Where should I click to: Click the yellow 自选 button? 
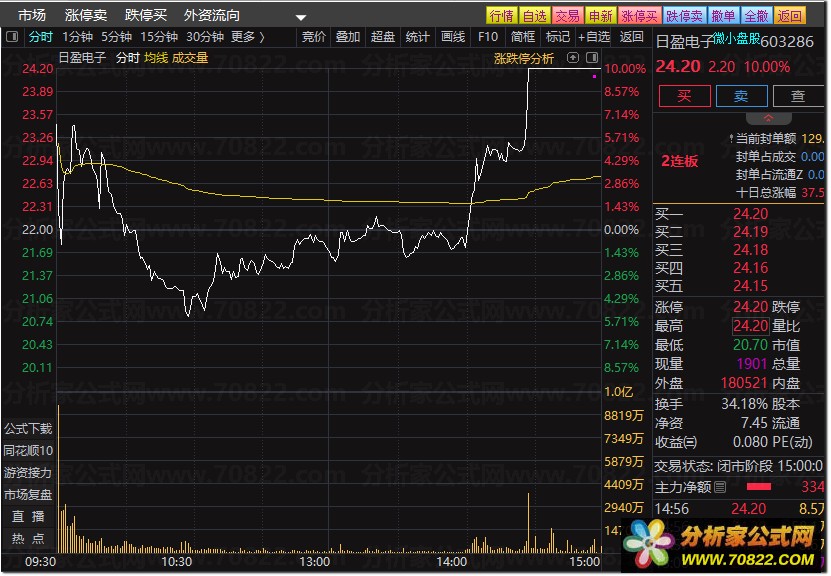(x=534, y=15)
